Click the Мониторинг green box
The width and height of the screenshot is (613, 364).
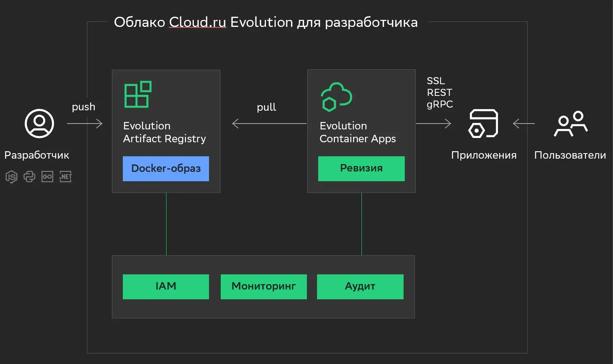(x=264, y=287)
